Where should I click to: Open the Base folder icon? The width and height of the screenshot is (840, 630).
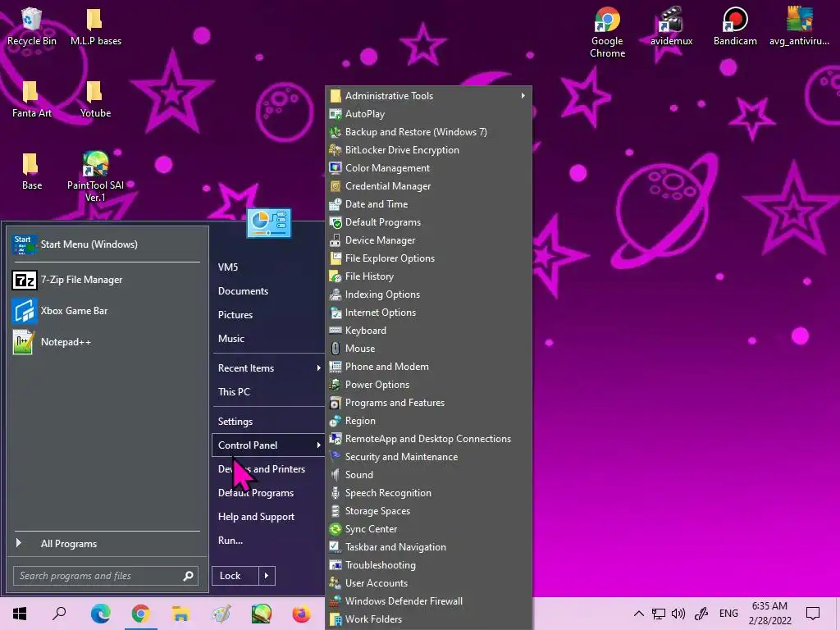(x=32, y=171)
